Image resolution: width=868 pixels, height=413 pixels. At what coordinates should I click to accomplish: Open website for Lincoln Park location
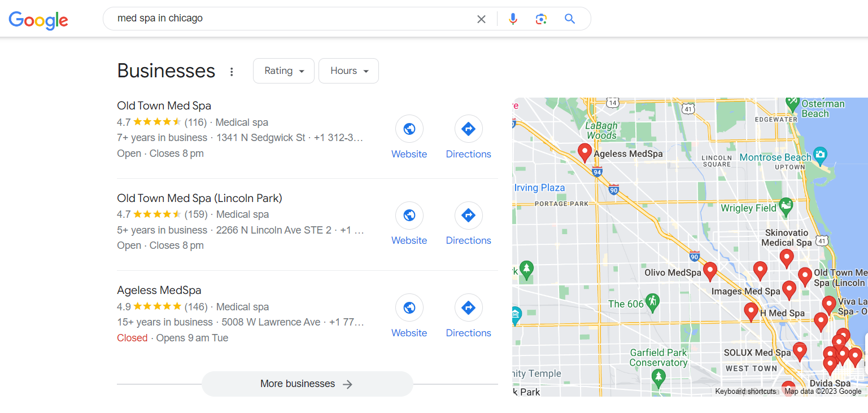click(x=409, y=216)
